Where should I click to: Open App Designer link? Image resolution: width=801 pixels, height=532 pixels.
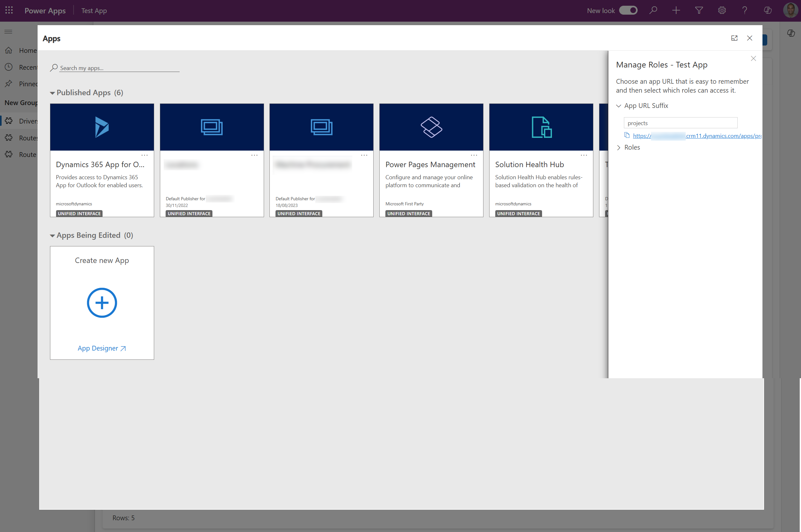point(102,348)
